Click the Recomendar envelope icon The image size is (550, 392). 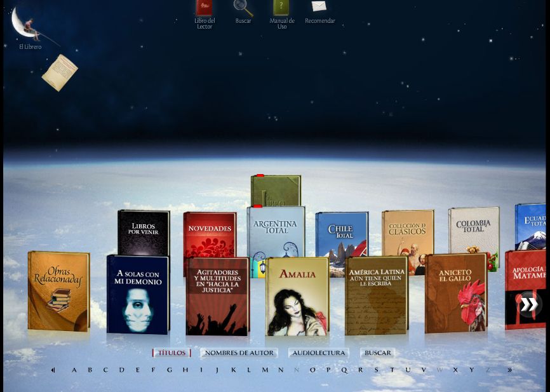[319, 6]
